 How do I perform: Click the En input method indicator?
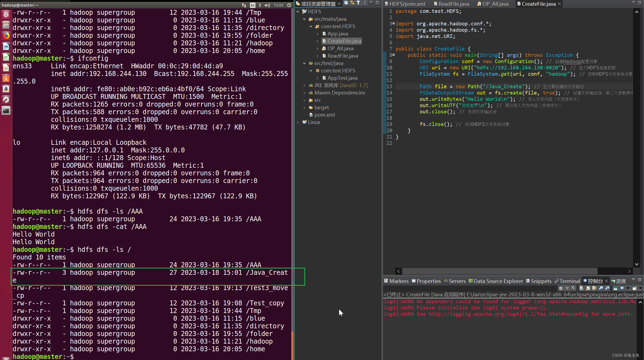252,5
